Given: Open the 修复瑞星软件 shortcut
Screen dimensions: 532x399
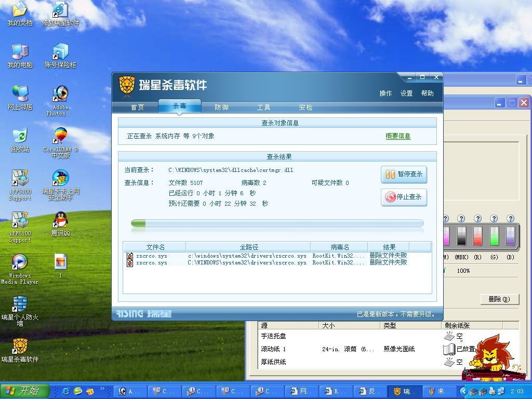Looking at the screenshot, I should tap(60, 14).
